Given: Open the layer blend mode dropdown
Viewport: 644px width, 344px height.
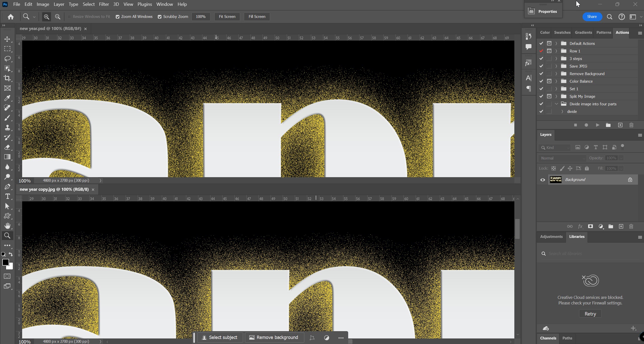Looking at the screenshot, I should coord(561,158).
